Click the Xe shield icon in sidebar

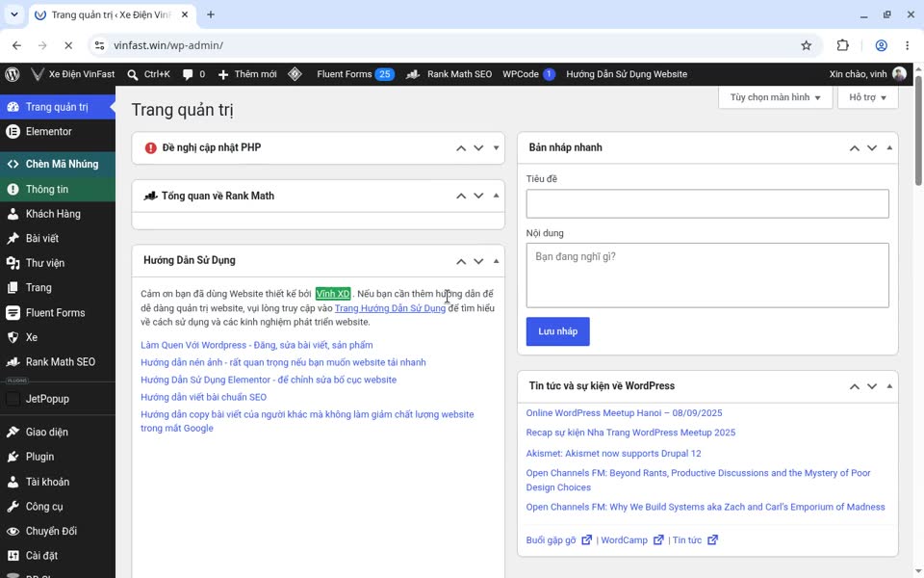tap(13, 337)
